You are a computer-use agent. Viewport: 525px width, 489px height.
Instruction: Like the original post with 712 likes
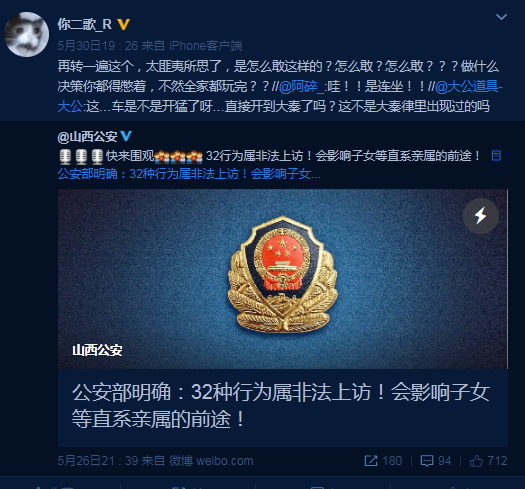(x=476, y=461)
